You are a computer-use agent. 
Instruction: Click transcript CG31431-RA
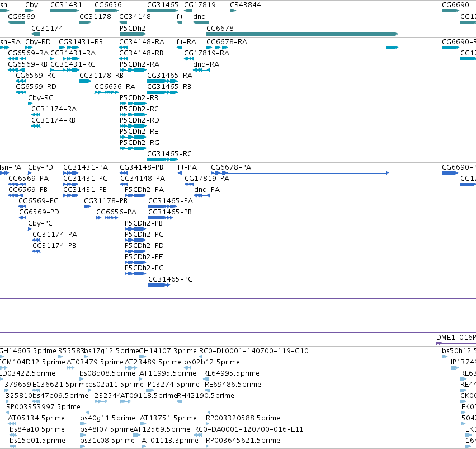click(73, 53)
